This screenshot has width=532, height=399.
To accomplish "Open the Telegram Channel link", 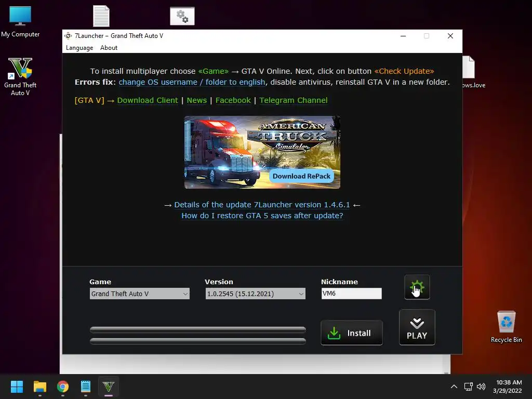I will coord(294,100).
